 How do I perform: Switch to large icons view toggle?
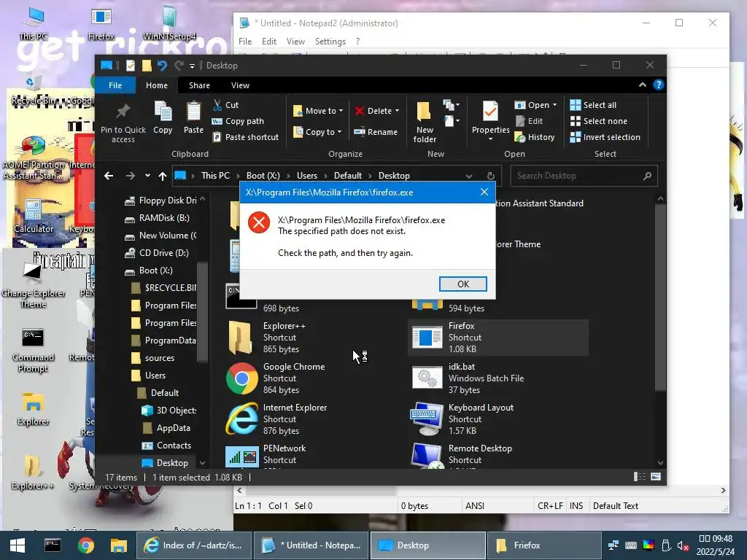tap(656, 477)
